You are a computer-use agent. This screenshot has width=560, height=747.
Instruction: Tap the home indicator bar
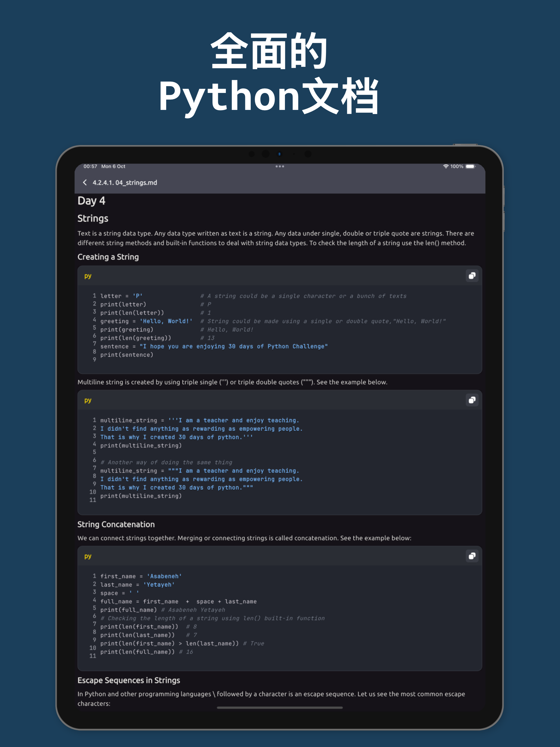coord(280,707)
